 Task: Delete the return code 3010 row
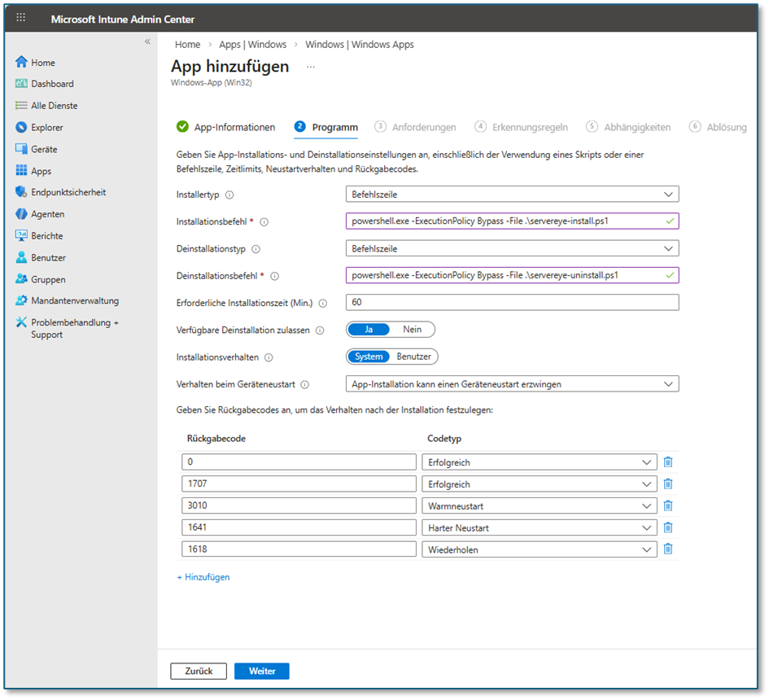tap(668, 505)
